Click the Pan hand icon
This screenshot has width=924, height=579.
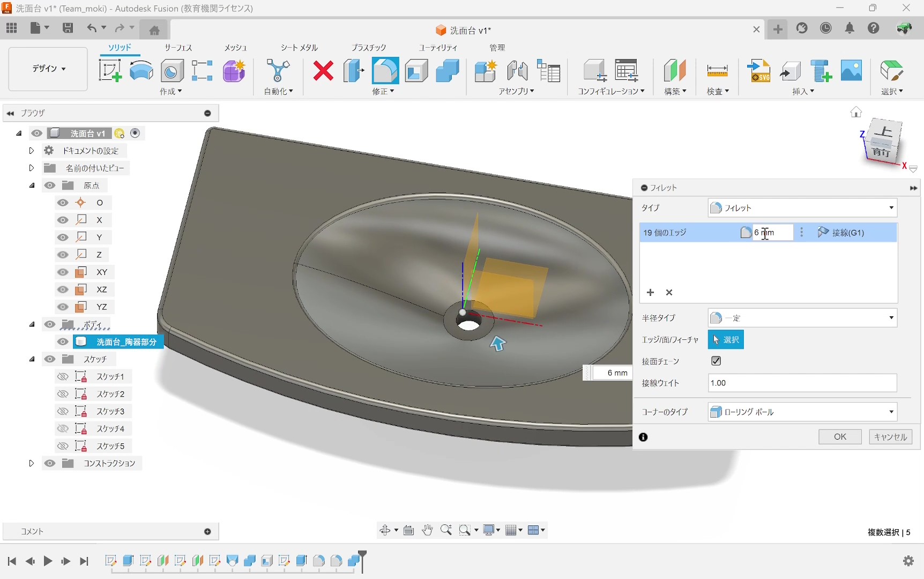pos(427,530)
